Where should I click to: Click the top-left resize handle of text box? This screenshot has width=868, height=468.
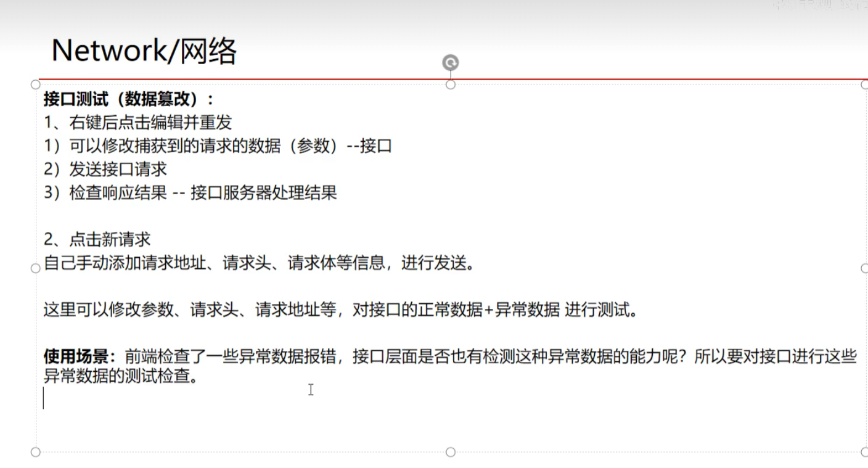click(36, 84)
